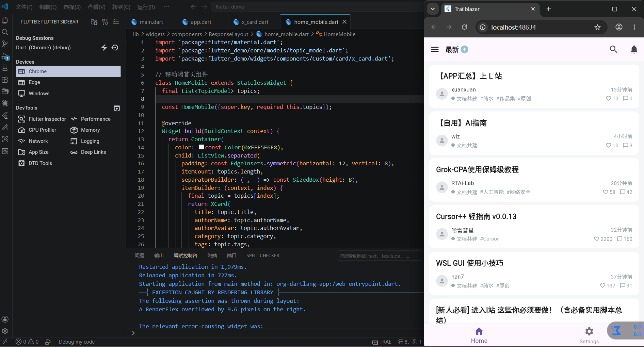Open Flutter sidebar settings tools icon

[x=105, y=22]
